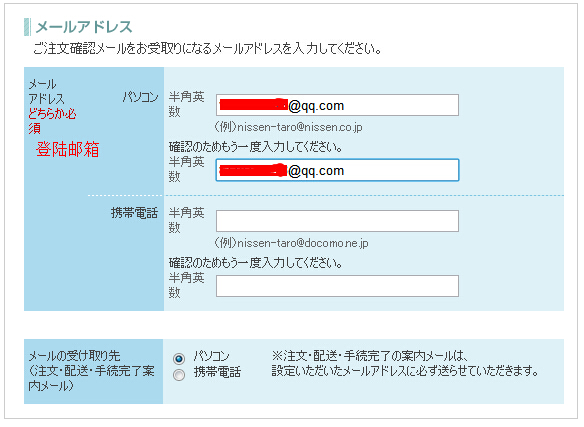Image resolution: width=584 pixels, height=427 pixels.
Task: Click the striped icon beside メールアドレス heading
Action: click(27, 27)
